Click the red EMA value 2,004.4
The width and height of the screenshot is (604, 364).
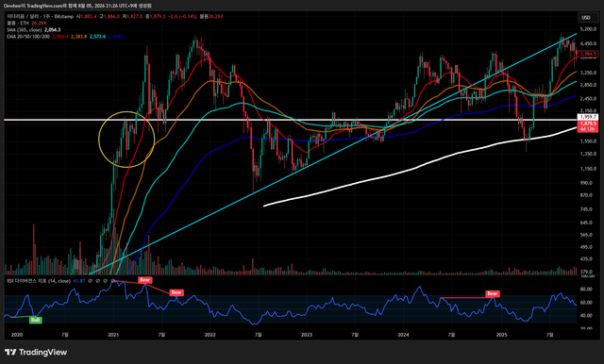tap(59, 36)
